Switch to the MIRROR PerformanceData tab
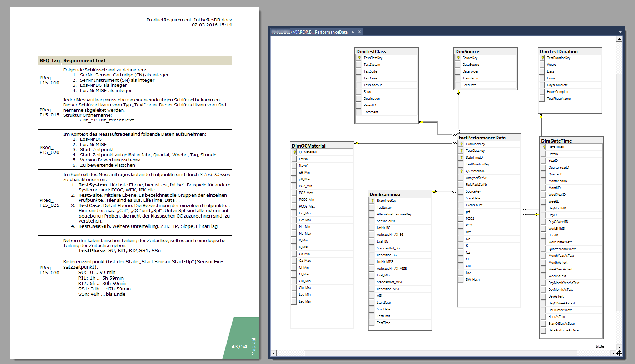This screenshot has width=635, height=364. pos(310,32)
